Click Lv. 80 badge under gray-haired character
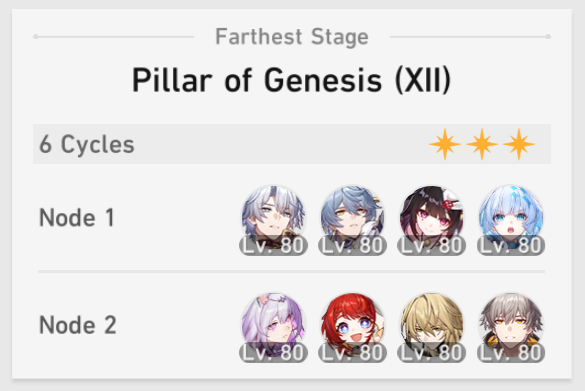The width and height of the screenshot is (585, 391). 511,353
